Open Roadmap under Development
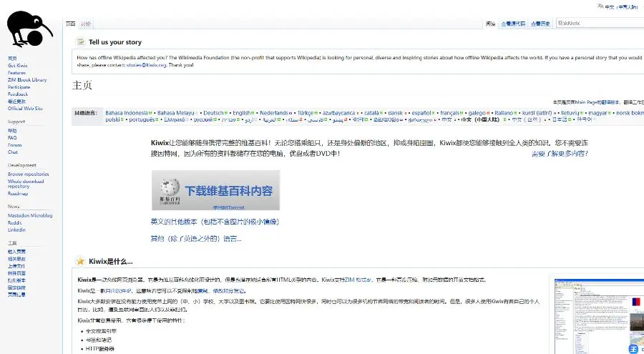The height and width of the screenshot is (354, 644). [x=18, y=193]
